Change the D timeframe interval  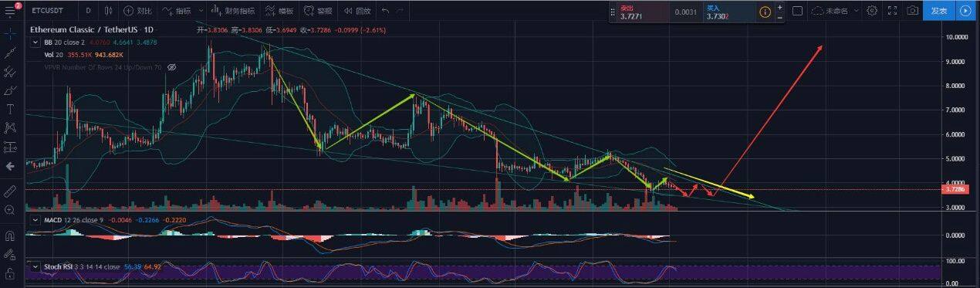pyautogui.click(x=88, y=11)
